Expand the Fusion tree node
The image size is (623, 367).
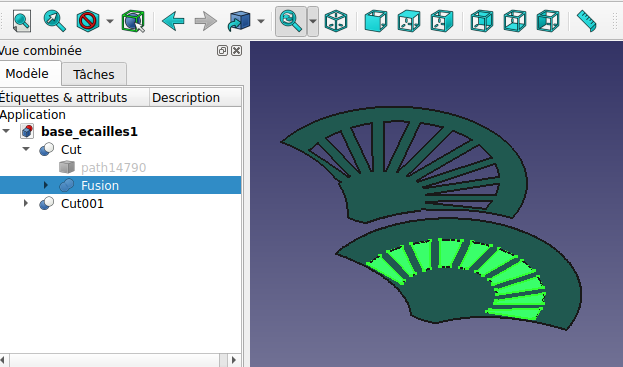pyautogui.click(x=45, y=185)
